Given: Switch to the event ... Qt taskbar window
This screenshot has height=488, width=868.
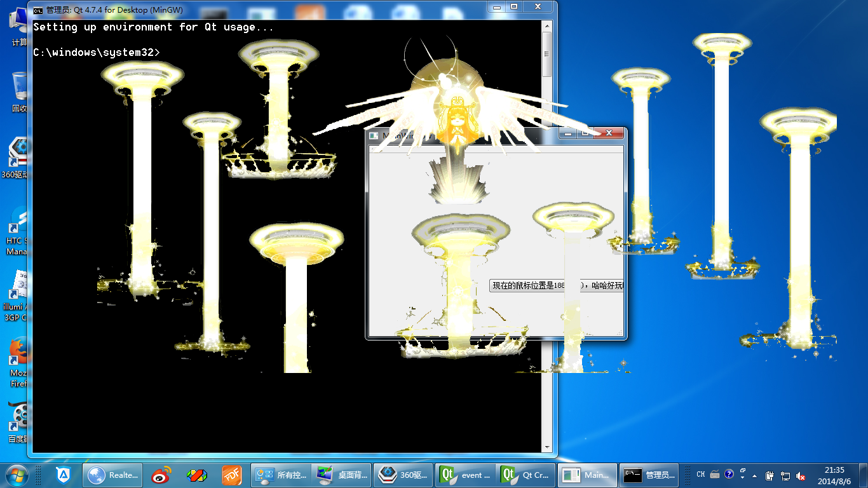Looking at the screenshot, I should 465,475.
